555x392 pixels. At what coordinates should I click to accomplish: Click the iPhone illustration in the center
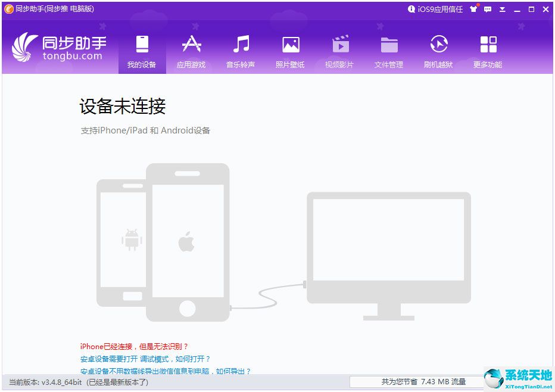(187, 242)
